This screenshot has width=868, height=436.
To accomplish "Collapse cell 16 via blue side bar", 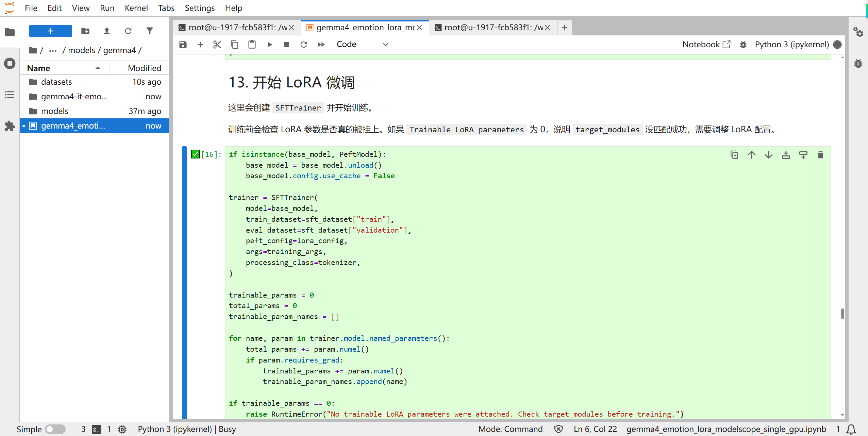I will click(184, 282).
